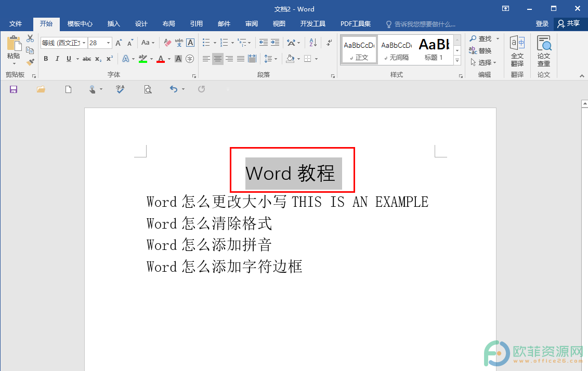Expand bullet list options dropdown arrow
The width and height of the screenshot is (588, 371).
[215, 43]
